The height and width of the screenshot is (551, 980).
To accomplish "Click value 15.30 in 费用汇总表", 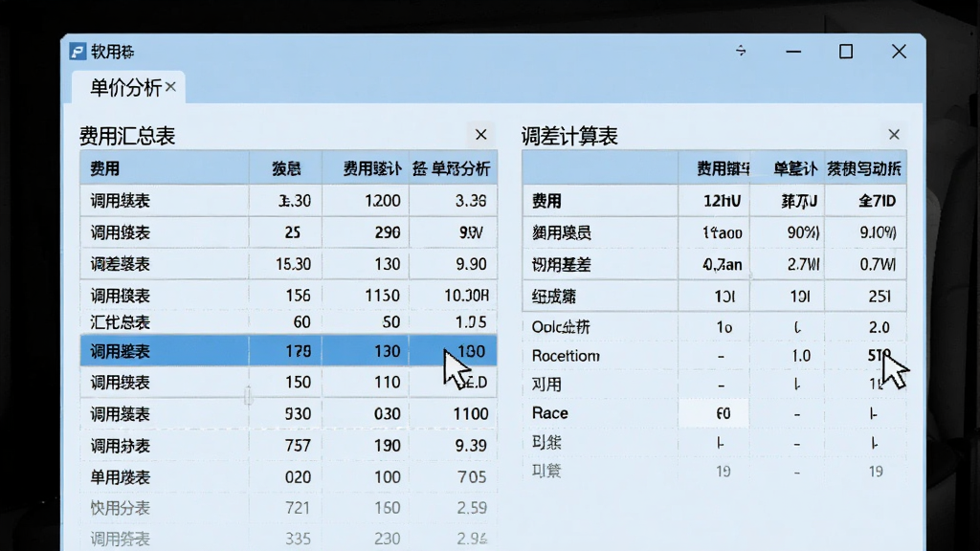I will (x=293, y=264).
